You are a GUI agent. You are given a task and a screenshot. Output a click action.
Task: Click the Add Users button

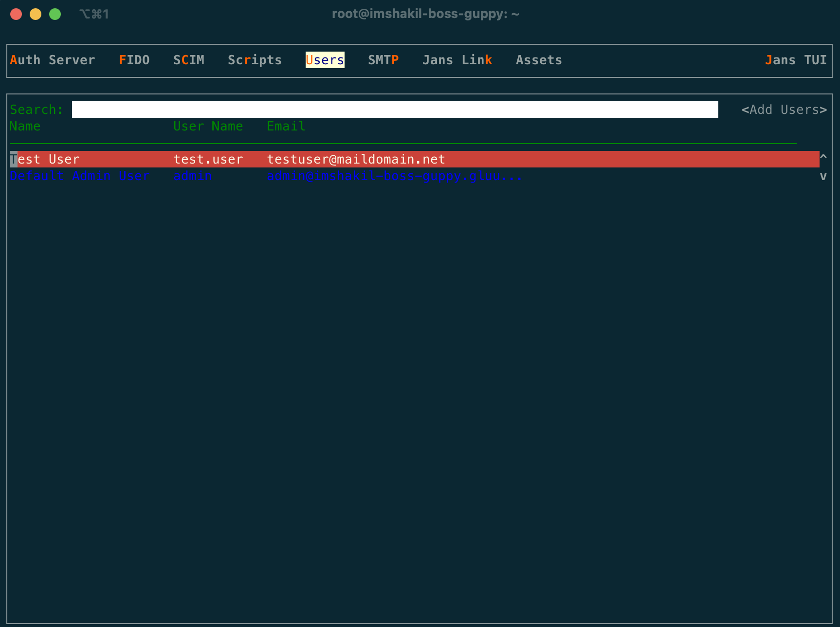(784, 110)
